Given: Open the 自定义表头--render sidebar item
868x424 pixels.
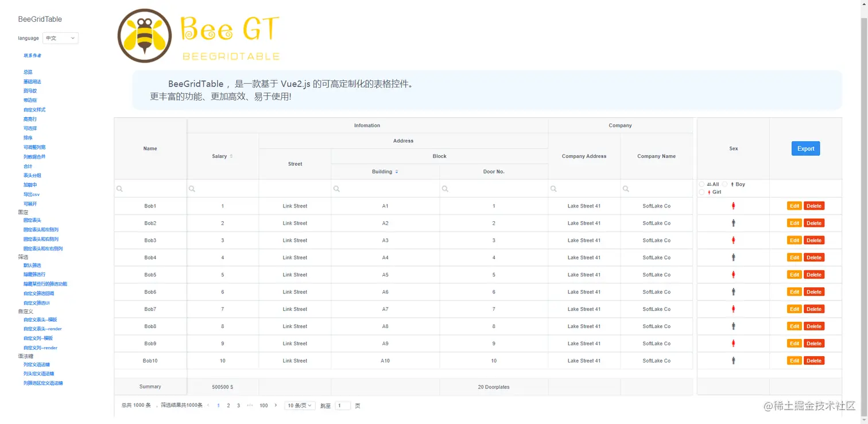Looking at the screenshot, I should (x=42, y=329).
